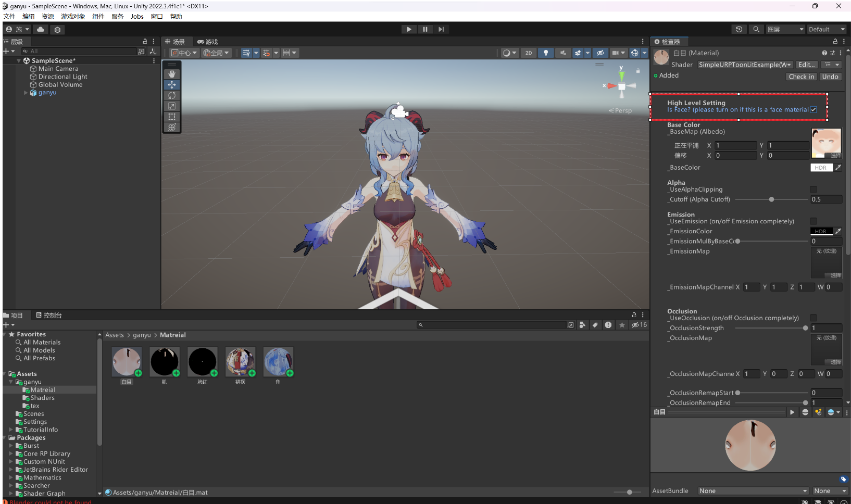Open version control settings icon
The height and width of the screenshot is (504, 851).
(57, 29)
